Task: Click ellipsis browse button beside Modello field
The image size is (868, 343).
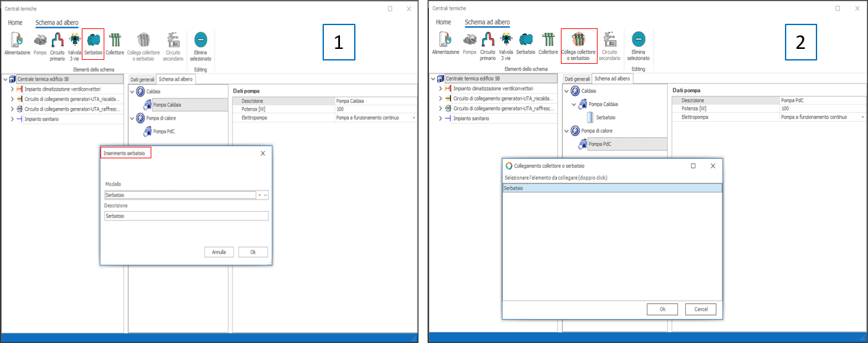Action: pyautogui.click(x=265, y=195)
